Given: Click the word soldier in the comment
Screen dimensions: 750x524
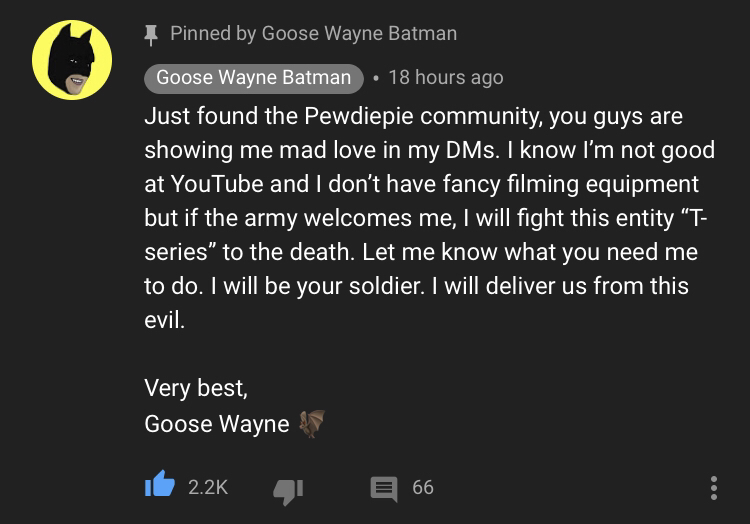Looking at the screenshot, I should click(x=386, y=286).
